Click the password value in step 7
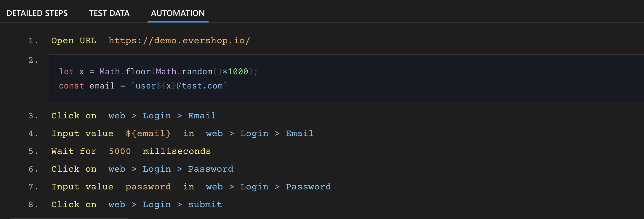This screenshot has width=644, height=219. pyautogui.click(x=148, y=186)
